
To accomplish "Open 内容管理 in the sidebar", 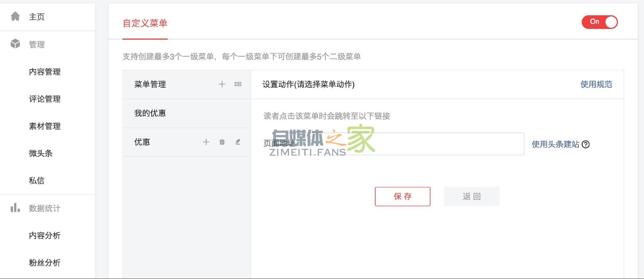I will 45,72.
